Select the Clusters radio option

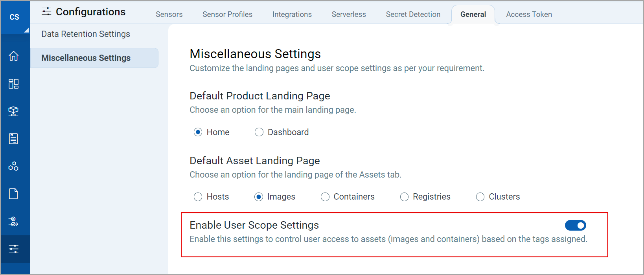[480, 197]
